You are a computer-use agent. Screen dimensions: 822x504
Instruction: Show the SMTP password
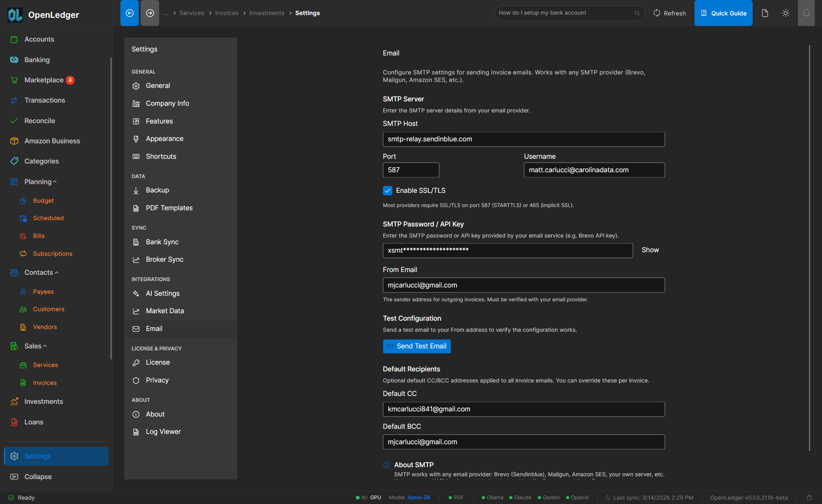click(650, 250)
